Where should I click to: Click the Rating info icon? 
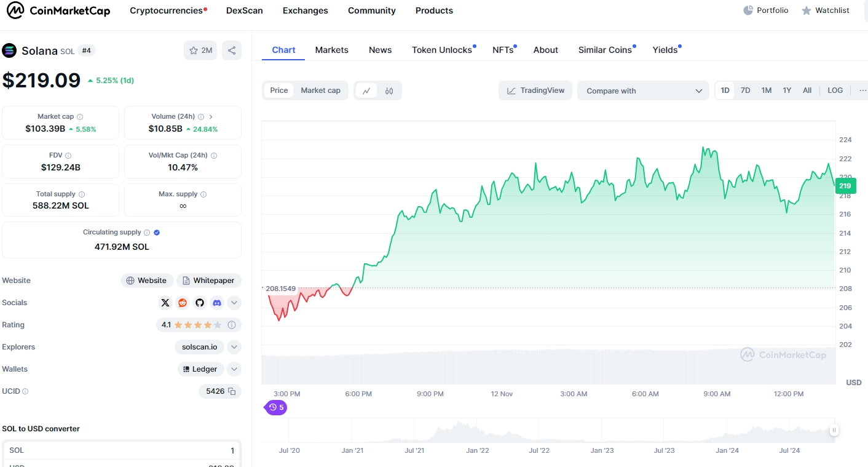pyautogui.click(x=232, y=325)
